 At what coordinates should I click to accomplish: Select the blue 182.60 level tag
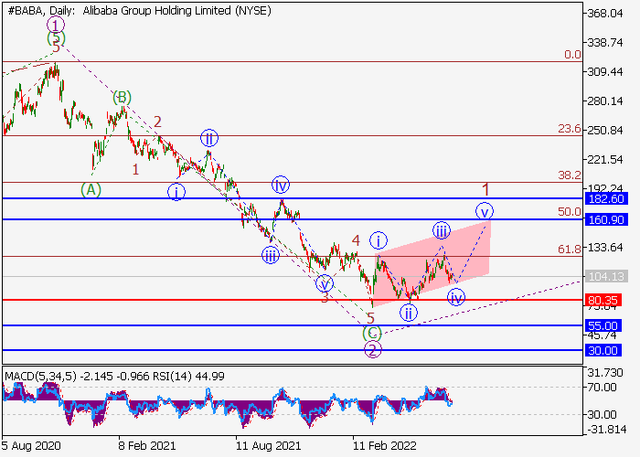click(606, 199)
